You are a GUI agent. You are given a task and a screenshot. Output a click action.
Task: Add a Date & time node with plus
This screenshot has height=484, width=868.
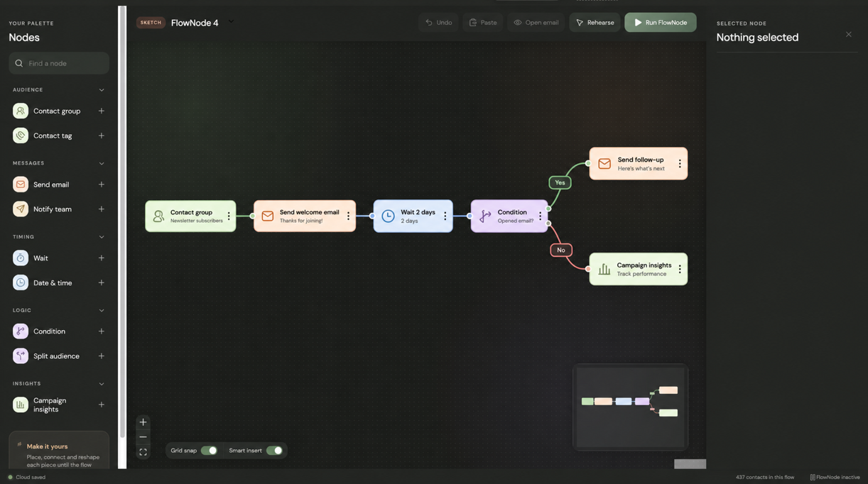coord(102,282)
